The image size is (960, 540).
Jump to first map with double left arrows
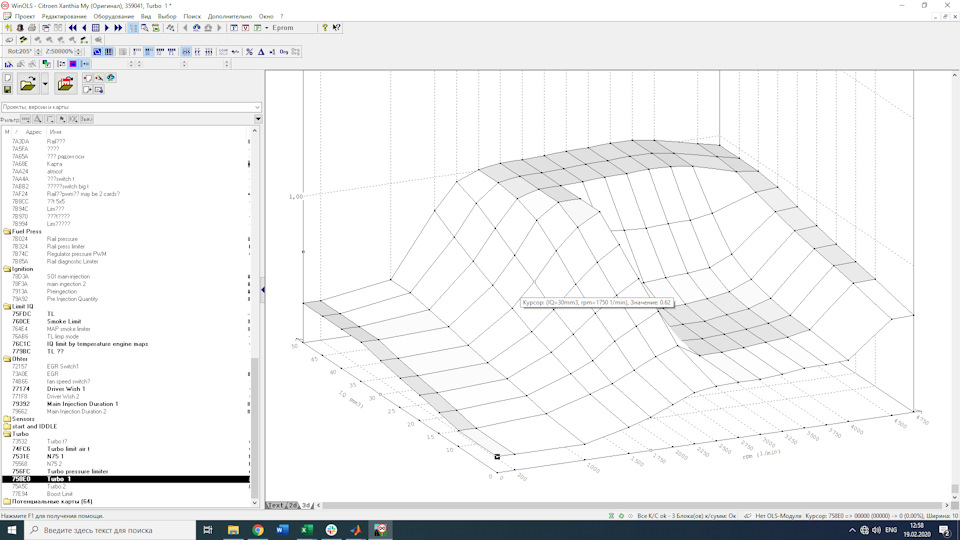pyautogui.click(x=73, y=28)
